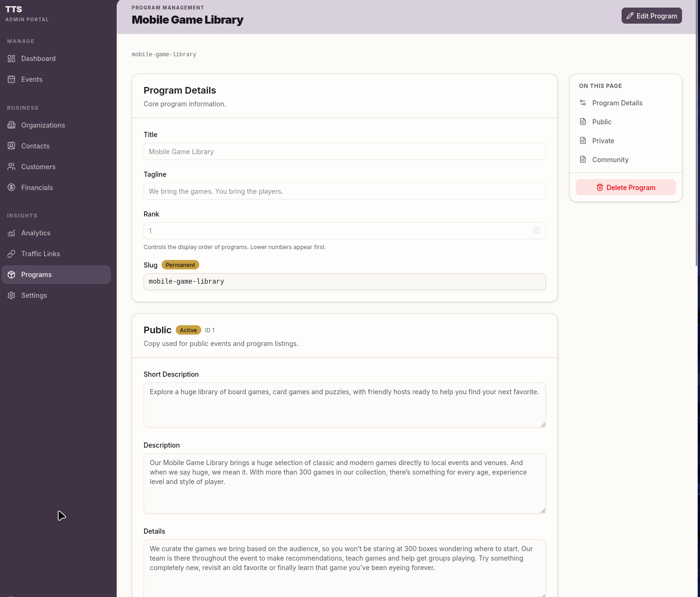This screenshot has width=700, height=597.
Task: Click the Organizations building icon
Action: (x=11, y=125)
